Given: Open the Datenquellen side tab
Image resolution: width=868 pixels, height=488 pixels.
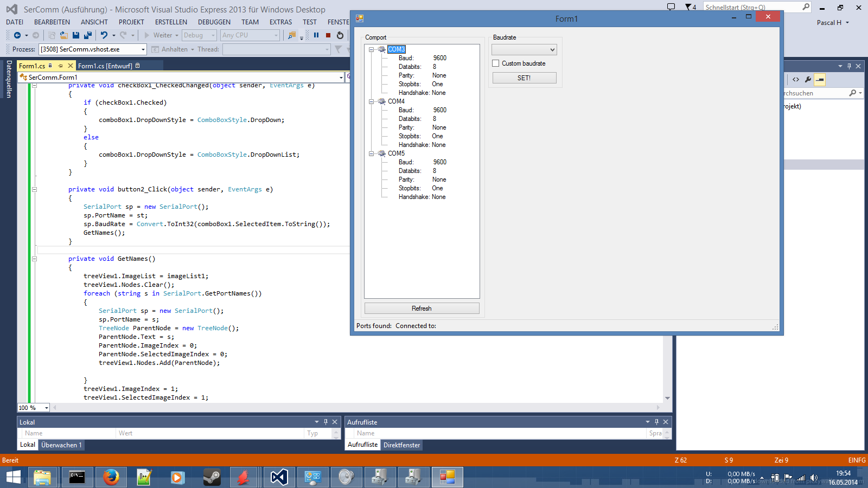Looking at the screenshot, I should (x=9, y=79).
